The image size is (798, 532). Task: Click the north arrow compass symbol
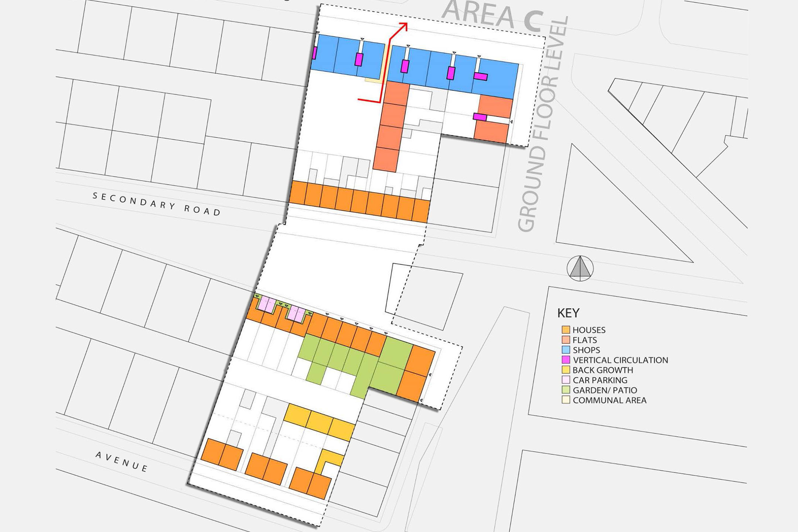(580, 268)
